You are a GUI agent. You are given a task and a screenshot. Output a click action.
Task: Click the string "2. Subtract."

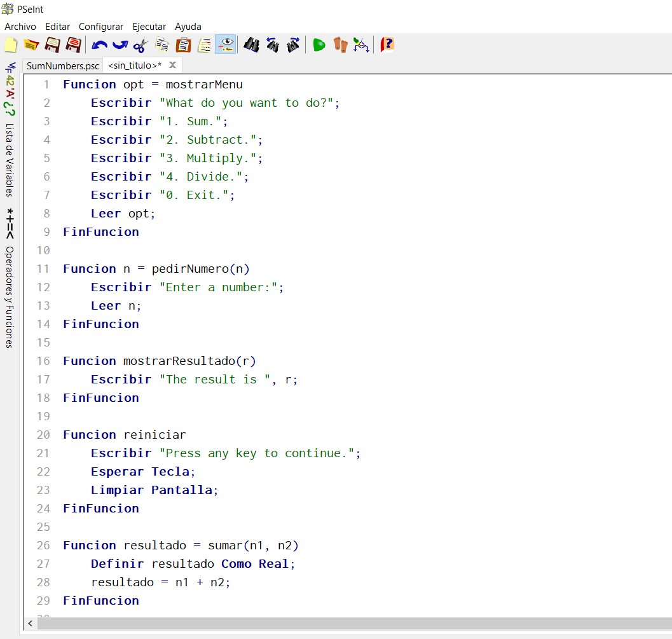tap(209, 140)
